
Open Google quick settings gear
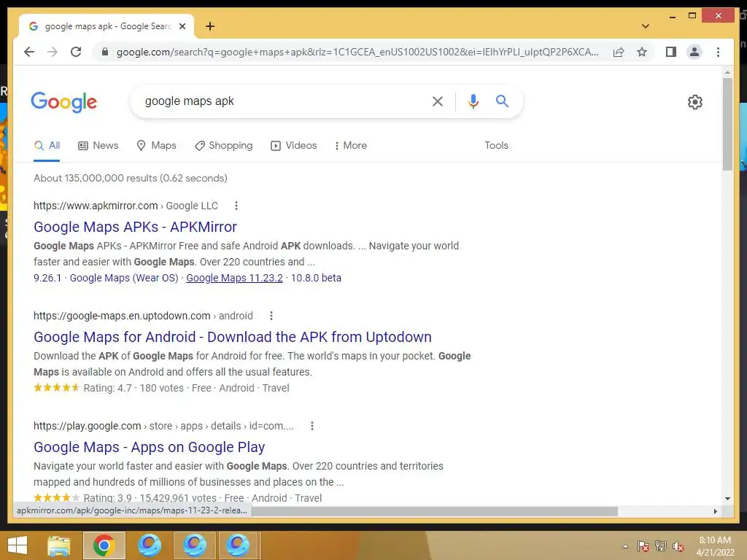point(695,102)
